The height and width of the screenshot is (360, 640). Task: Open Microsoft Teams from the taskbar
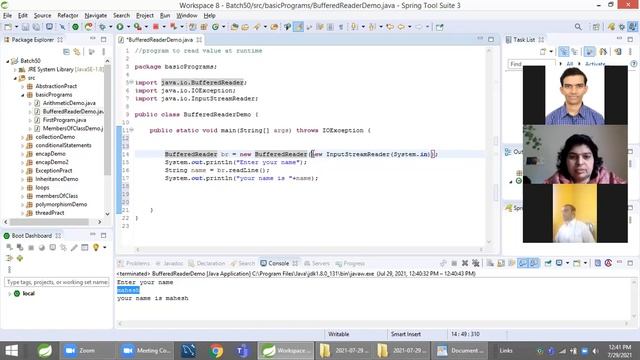(242, 351)
